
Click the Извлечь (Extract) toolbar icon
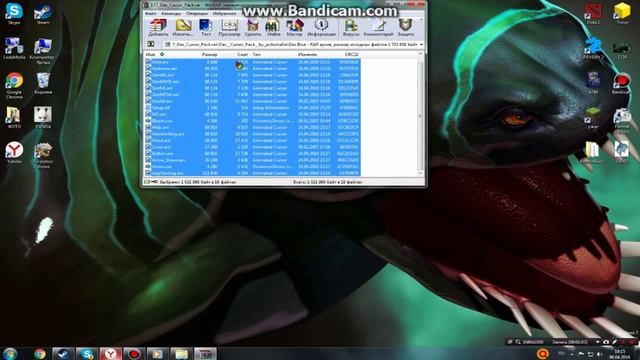(183, 28)
